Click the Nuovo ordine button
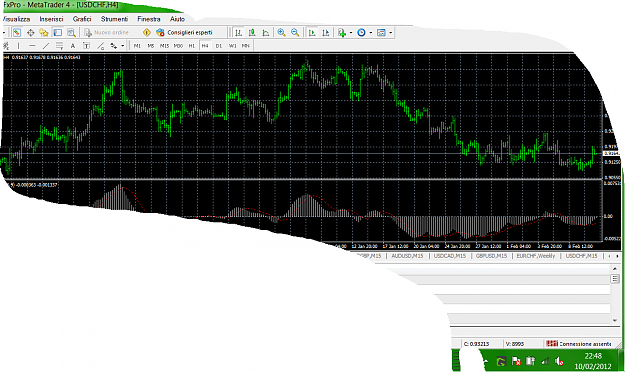The height and width of the screenshot is (372, 625). pyautogui.click(x=106, y=33)
